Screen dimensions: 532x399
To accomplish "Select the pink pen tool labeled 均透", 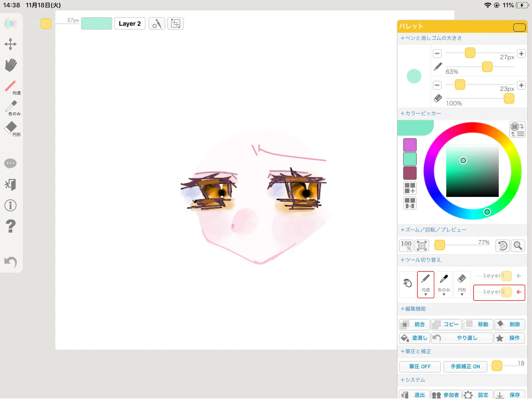I will (x=12, y=87).
